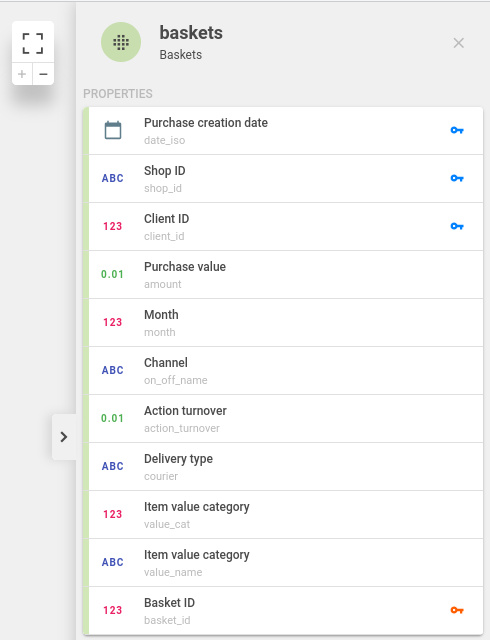Click the green baskets grid icon
490x640 pixels.
click(x=121, y=42)
